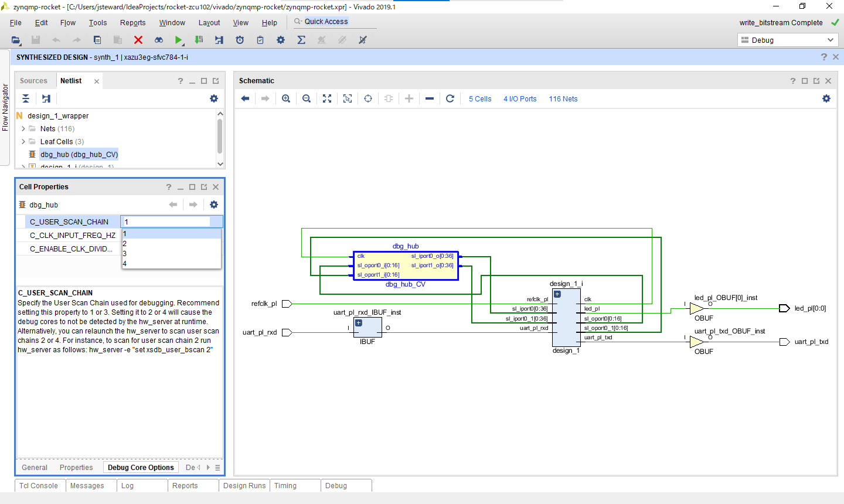Open Schematic panel settings gear

click(x=826, y=98)
